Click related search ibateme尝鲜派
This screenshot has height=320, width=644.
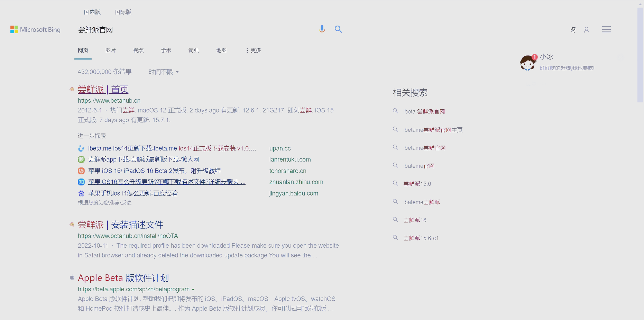click(x=422, y=202)
